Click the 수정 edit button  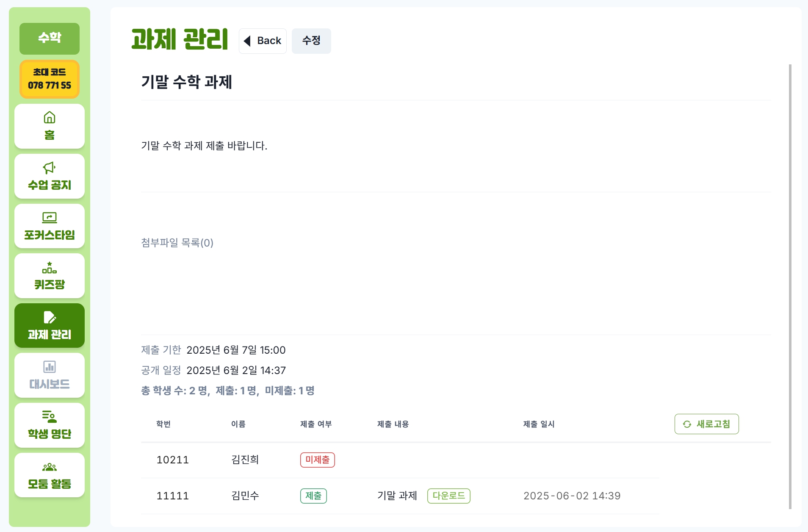click(311, 41)
